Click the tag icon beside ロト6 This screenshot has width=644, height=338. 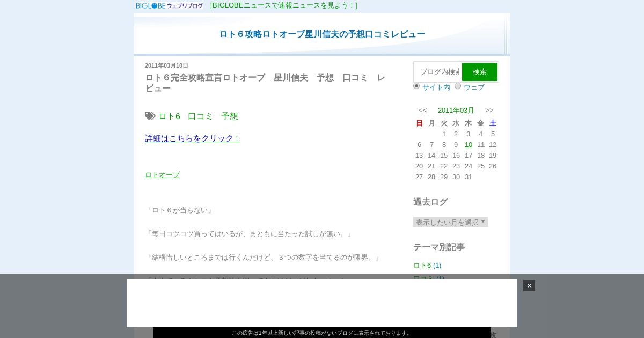tap(150, 116)
